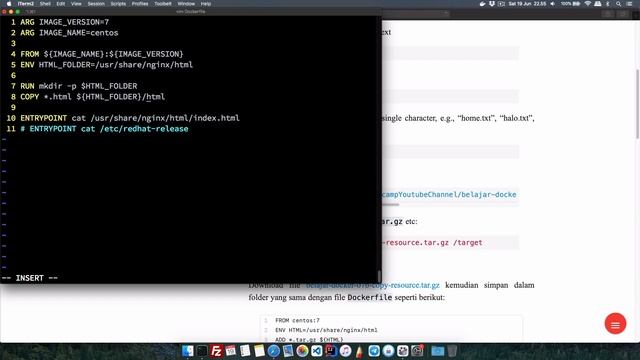Open the TextEdit document dock icon
Image resolution: width=640 pixels, height=360 pixels.
point(245,351)
